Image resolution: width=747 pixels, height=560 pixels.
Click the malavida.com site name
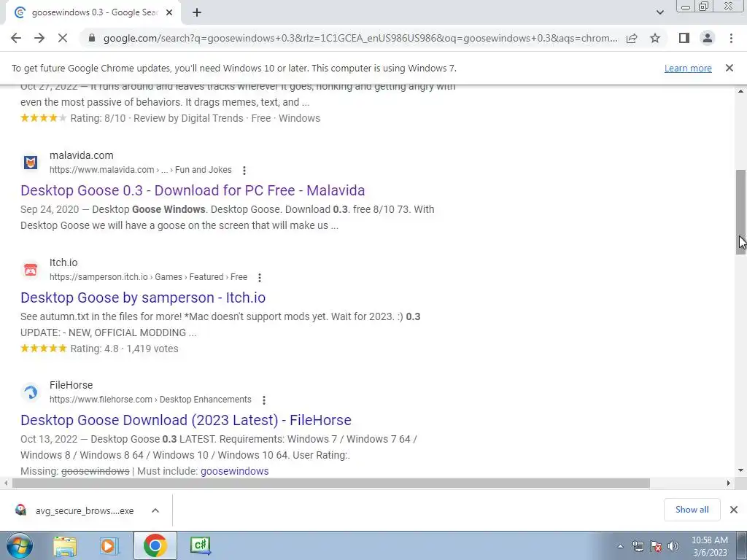point(82,155)
